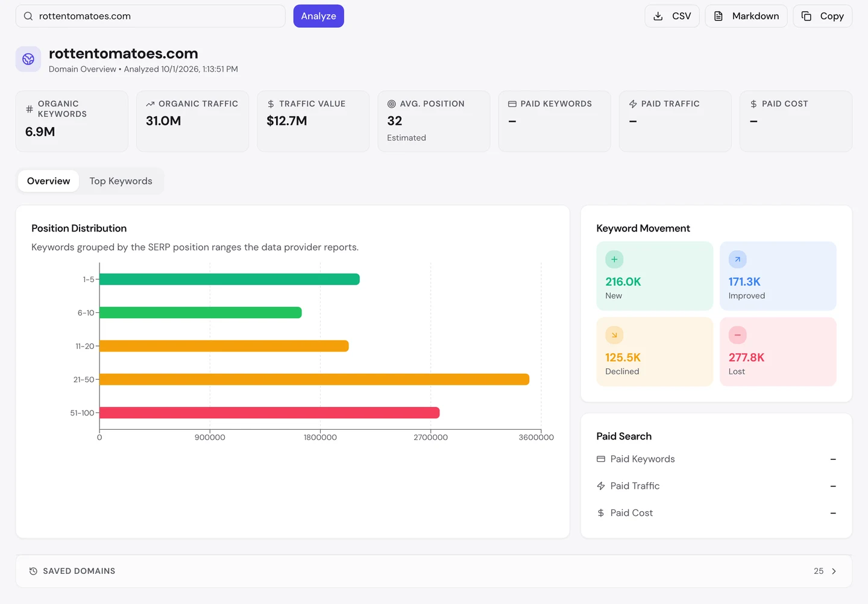Viewport: 868px width, 604px height.
Task: Click the target icon beside Avg. Position
Action: [391, 104]
